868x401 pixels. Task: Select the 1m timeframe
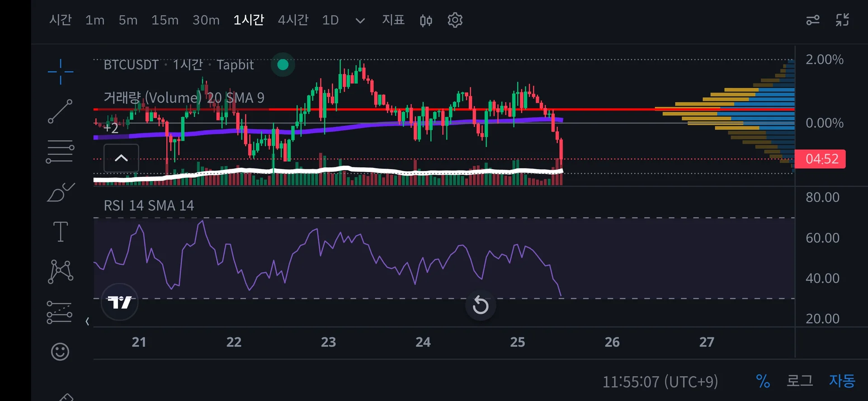pyautogui.click(x=95, y=20)
